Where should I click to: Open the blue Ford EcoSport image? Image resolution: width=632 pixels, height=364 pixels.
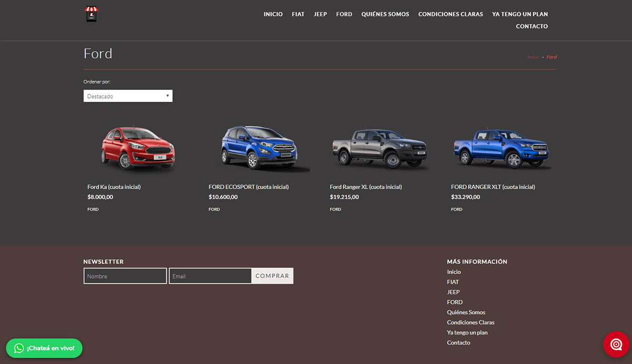click(259, 148)
